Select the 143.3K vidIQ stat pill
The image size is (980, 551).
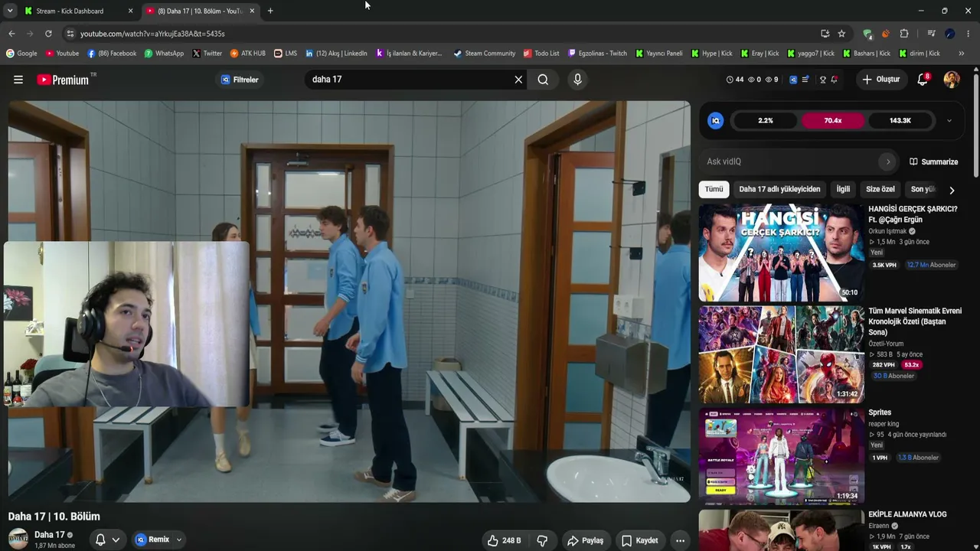coord(900,121)
